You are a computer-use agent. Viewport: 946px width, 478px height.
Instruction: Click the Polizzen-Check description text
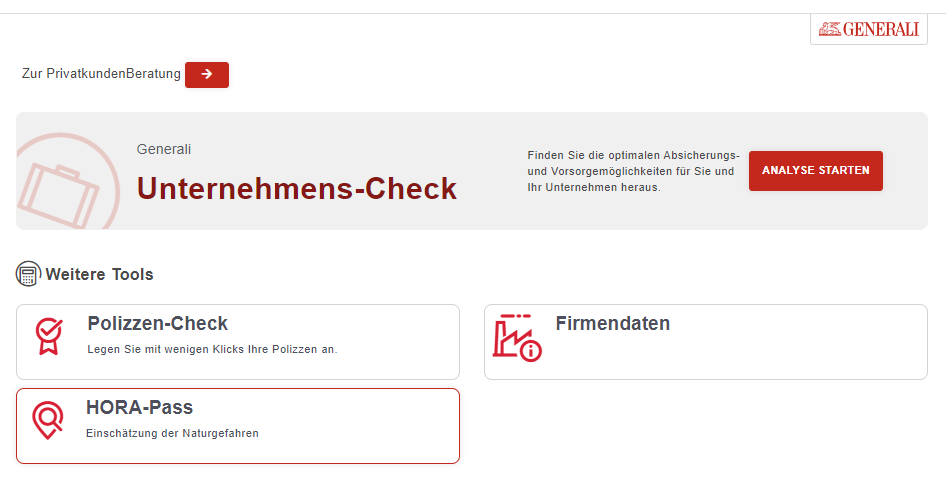pos(212,349)
